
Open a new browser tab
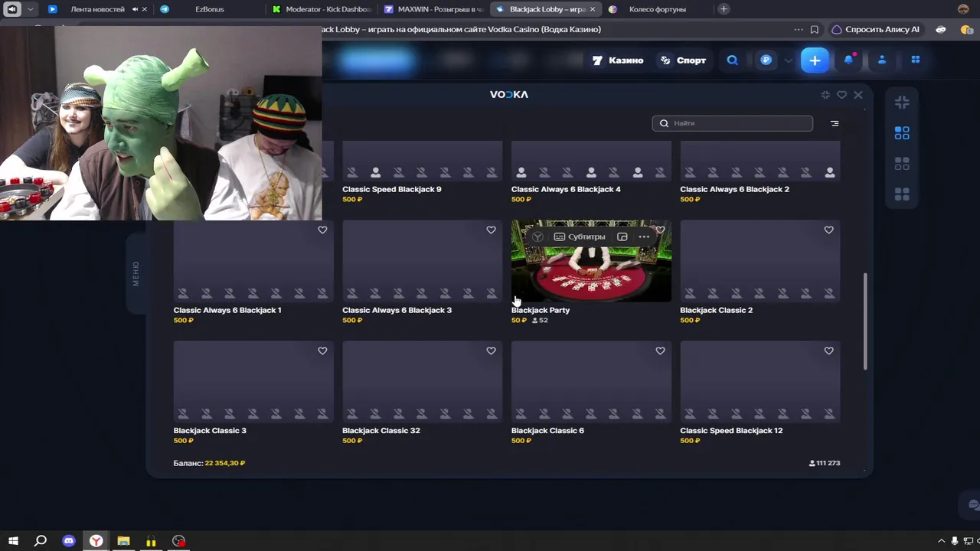coord(724,9)
